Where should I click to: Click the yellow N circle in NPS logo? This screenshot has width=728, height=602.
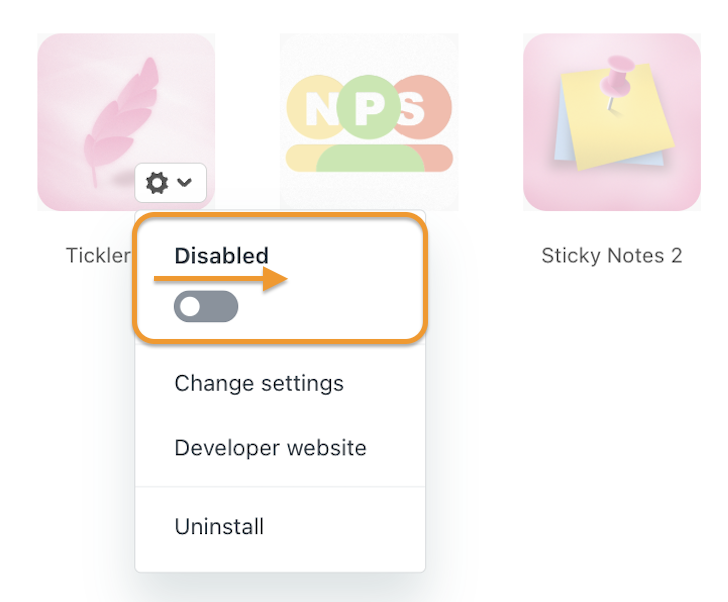pyautogui.click(x=315, y=107)
